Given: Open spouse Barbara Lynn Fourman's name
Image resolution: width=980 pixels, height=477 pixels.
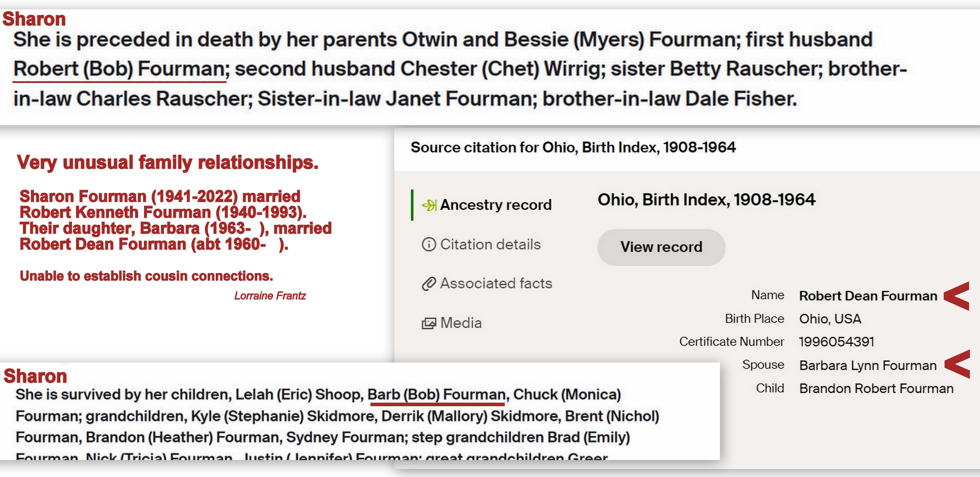Looking at the screenshot, I should click(868, 366).
